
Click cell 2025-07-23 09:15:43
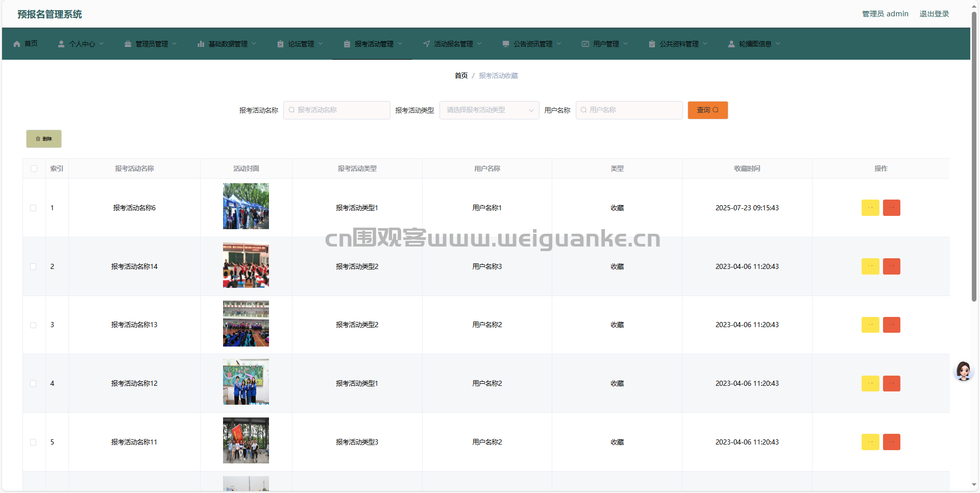[x=747, y=208]
